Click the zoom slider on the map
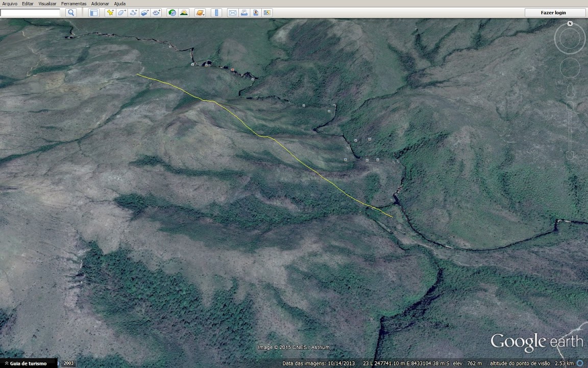The width and height of the screenshot is (588, 368). [570, 128]
